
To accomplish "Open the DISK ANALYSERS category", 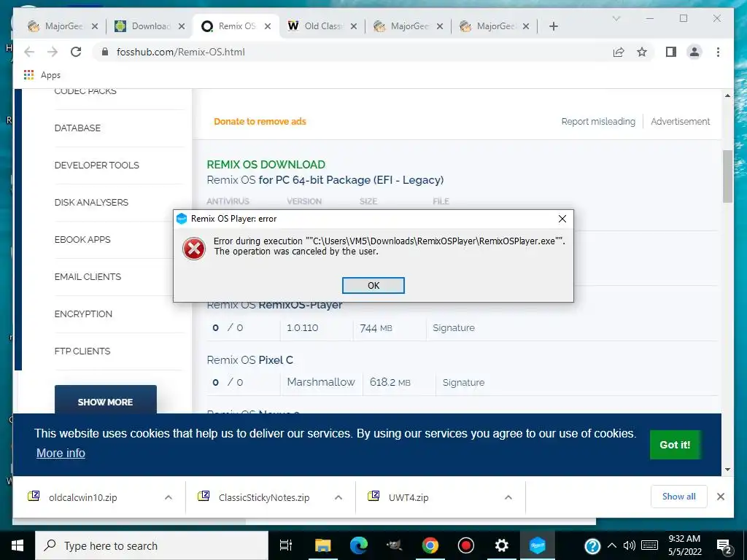I will click(91, 203).
